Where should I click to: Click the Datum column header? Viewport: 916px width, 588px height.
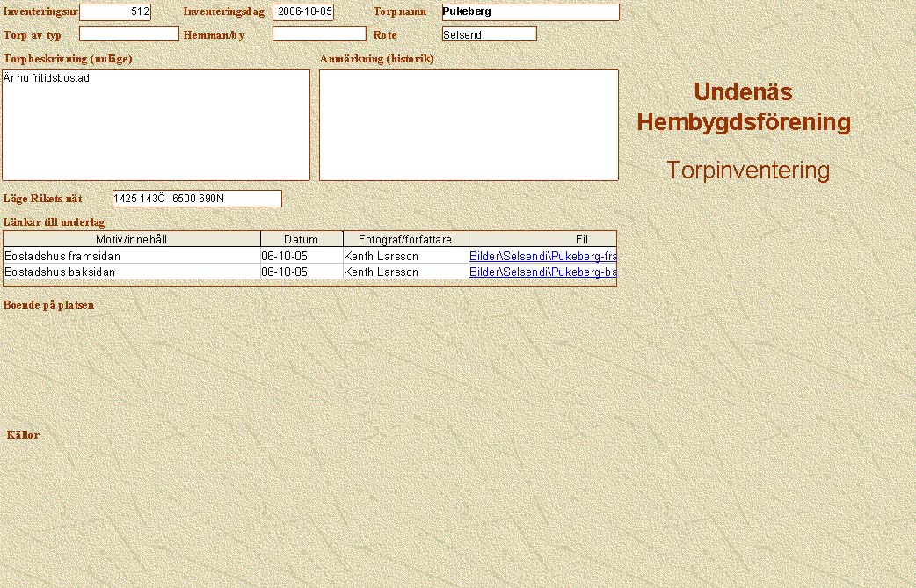302,239
